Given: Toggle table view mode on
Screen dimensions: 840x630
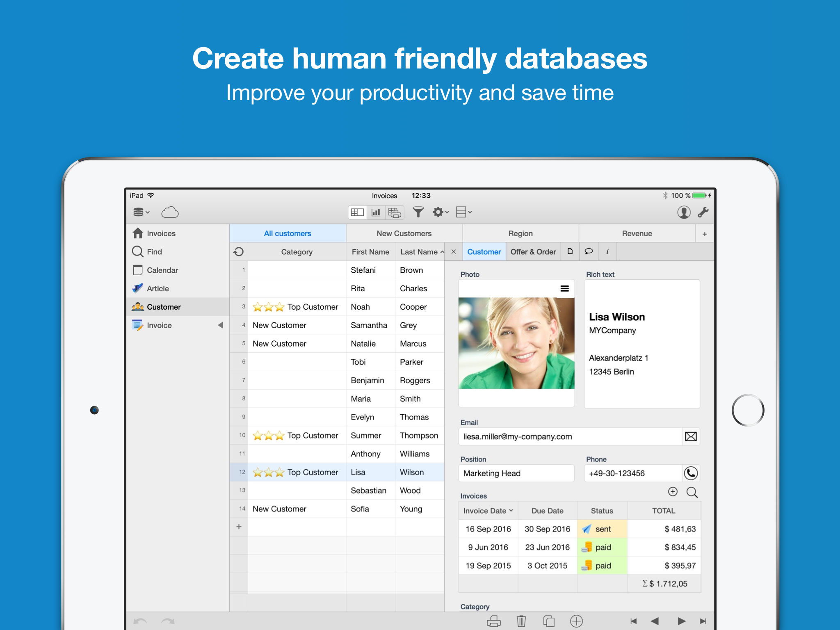Looking at the screenshot, I should [357, 212].
